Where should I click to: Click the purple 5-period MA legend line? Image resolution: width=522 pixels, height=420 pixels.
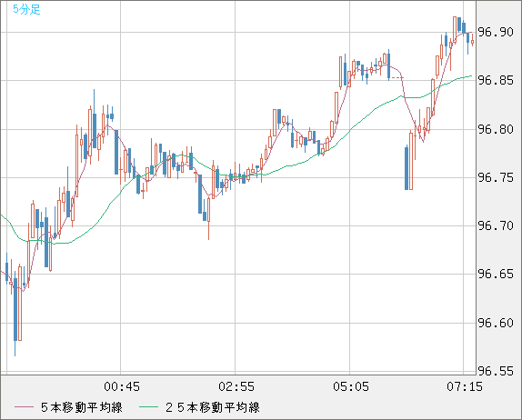click(24, 407)
